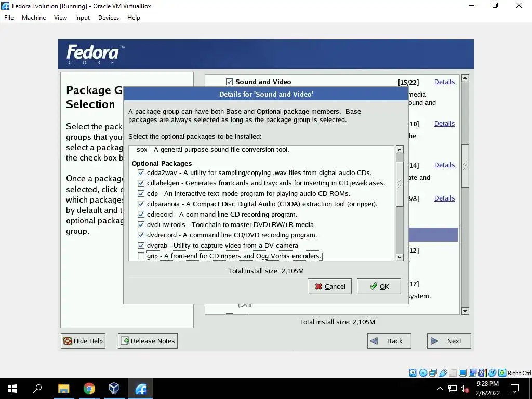Proceed with the Next button
This screenshot has height=399, width=532.
(x=449, y=341)
